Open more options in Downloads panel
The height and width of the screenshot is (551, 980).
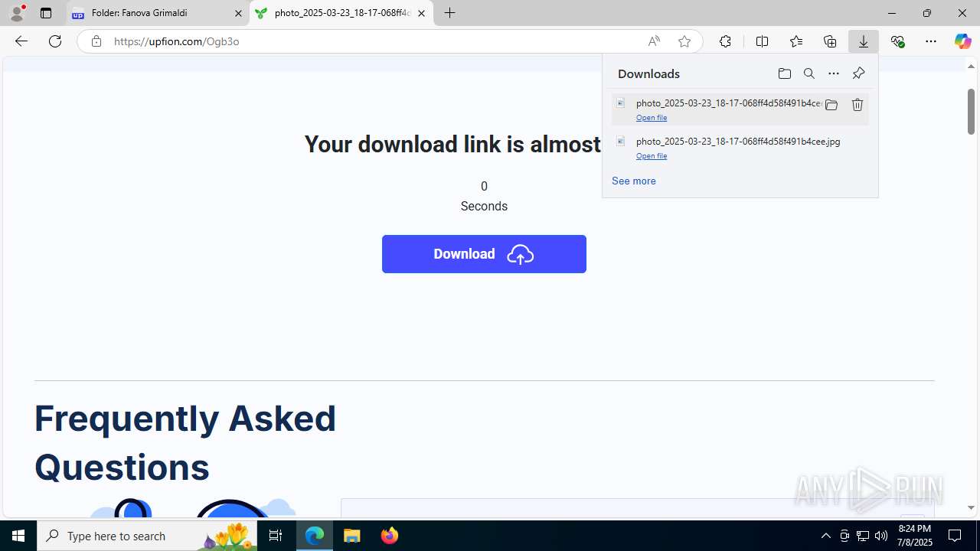834,73
